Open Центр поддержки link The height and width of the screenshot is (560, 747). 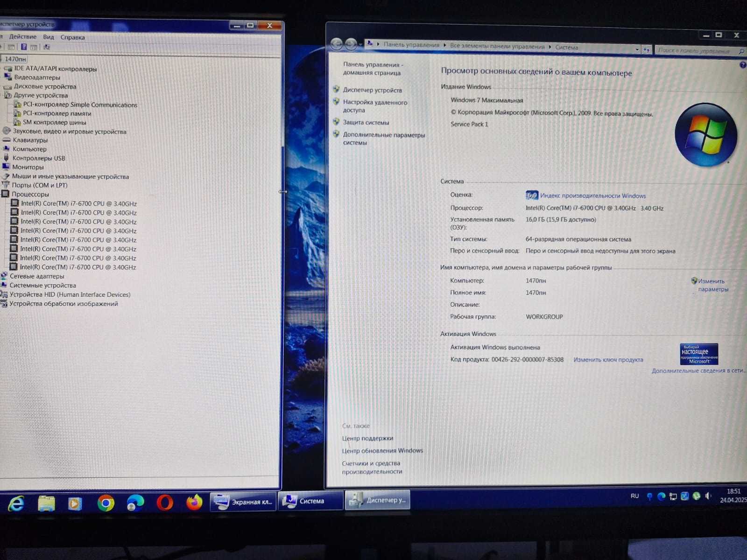pyautogui.click(x=367, y=438)
